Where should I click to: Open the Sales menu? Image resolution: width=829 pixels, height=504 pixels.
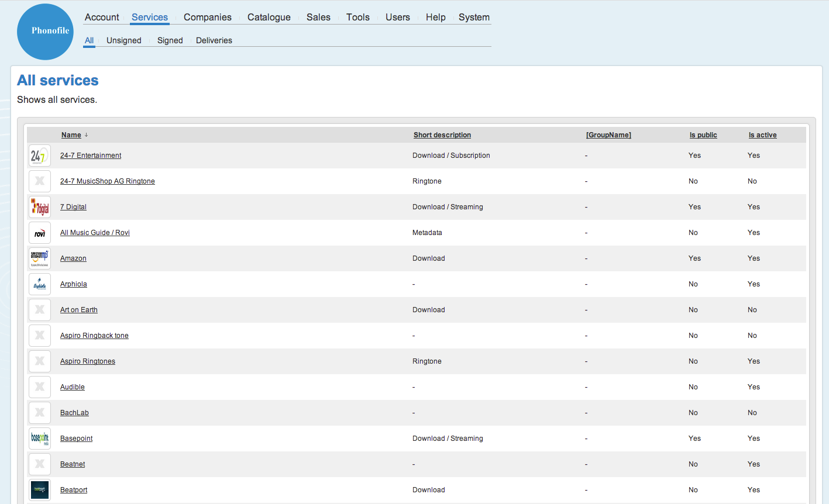318,18
